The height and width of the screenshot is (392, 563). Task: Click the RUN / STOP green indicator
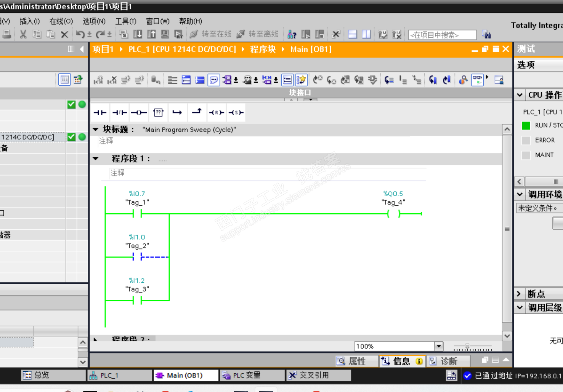[526, 125]
